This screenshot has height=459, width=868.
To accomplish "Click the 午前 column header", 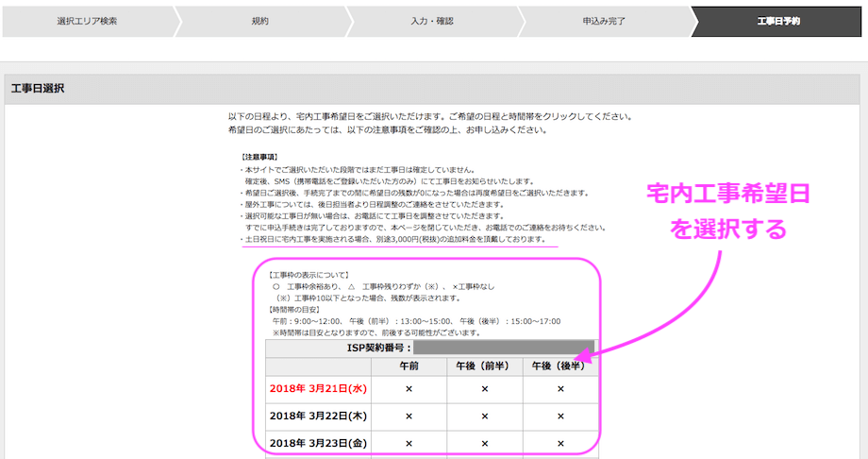I will (409, 365).
